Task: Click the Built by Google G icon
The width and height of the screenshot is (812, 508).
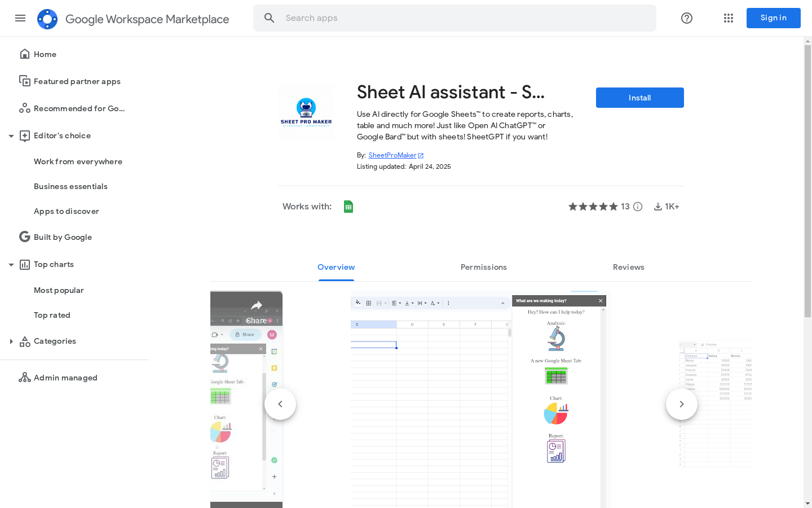Action: [25, 237]
